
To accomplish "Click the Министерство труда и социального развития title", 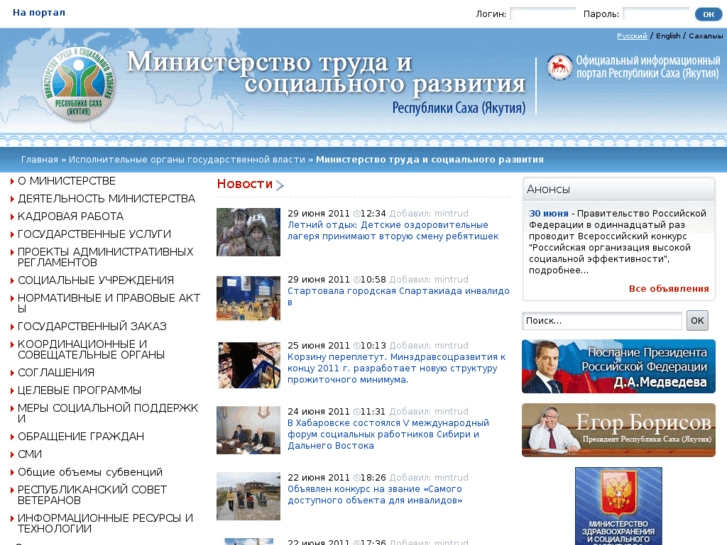I will tap(326, 73).
